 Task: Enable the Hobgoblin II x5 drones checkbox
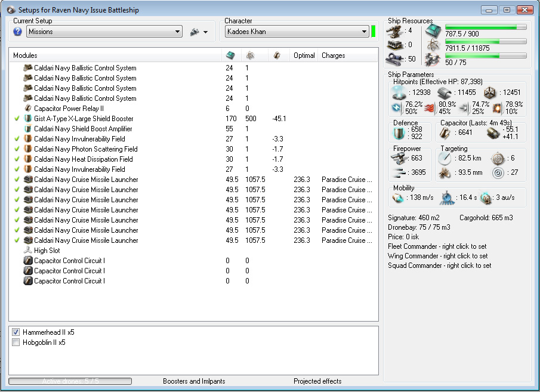[x=16, y=342]
